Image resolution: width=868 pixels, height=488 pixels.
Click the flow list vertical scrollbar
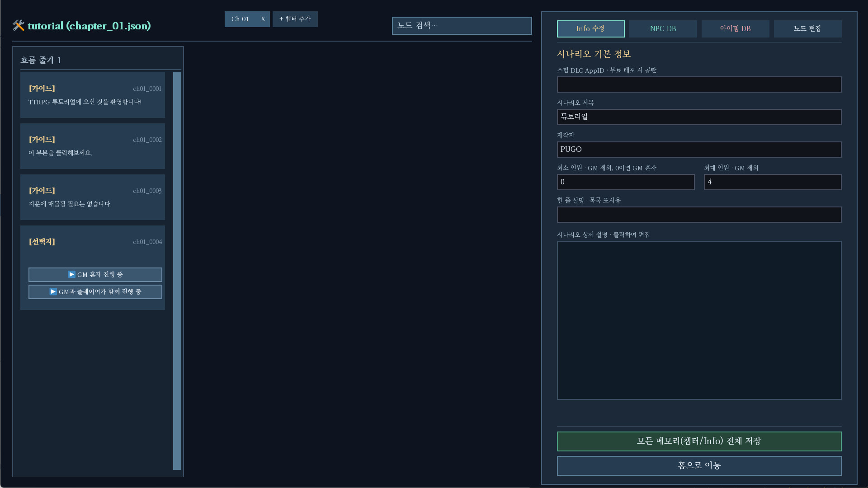pyautogui.click(x=177, y=271)
